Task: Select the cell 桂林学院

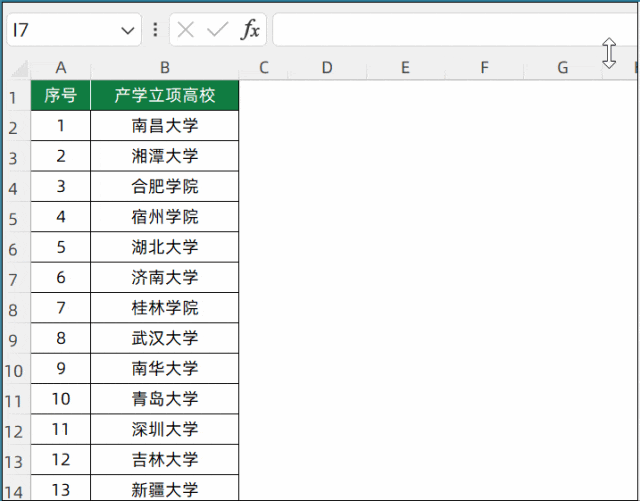Action: pos(164,308)
